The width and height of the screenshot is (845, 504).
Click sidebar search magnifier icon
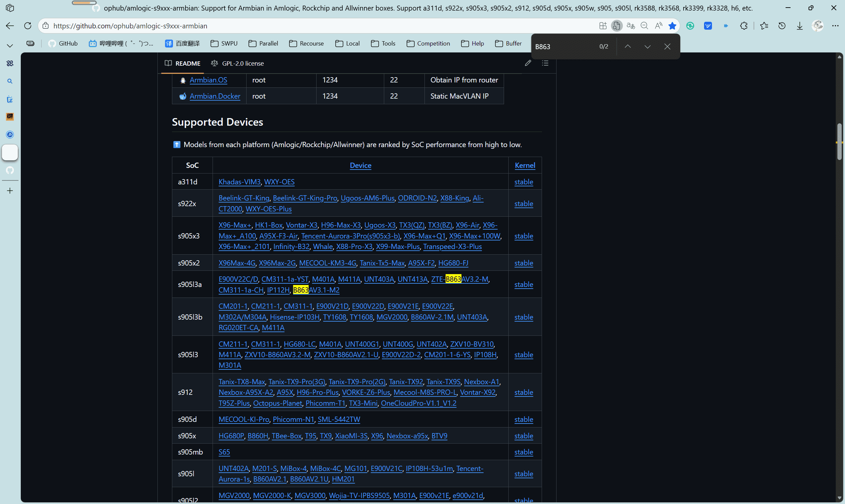(x=10, y=81)
